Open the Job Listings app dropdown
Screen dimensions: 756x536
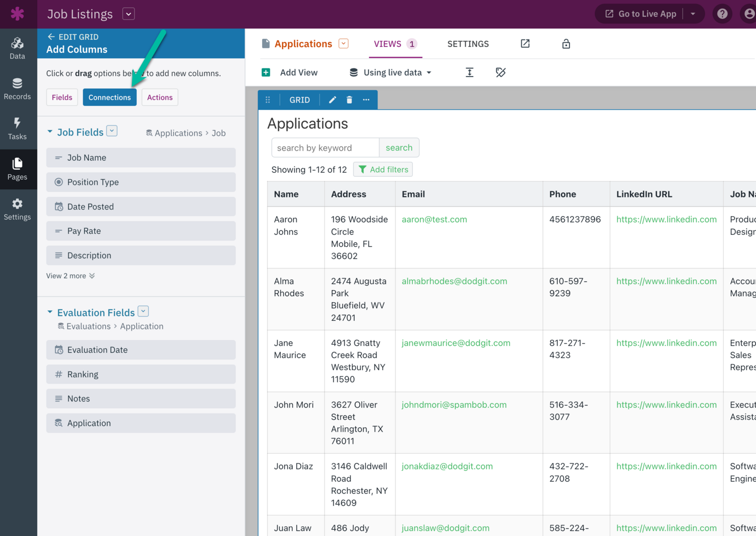pos(129,14)
